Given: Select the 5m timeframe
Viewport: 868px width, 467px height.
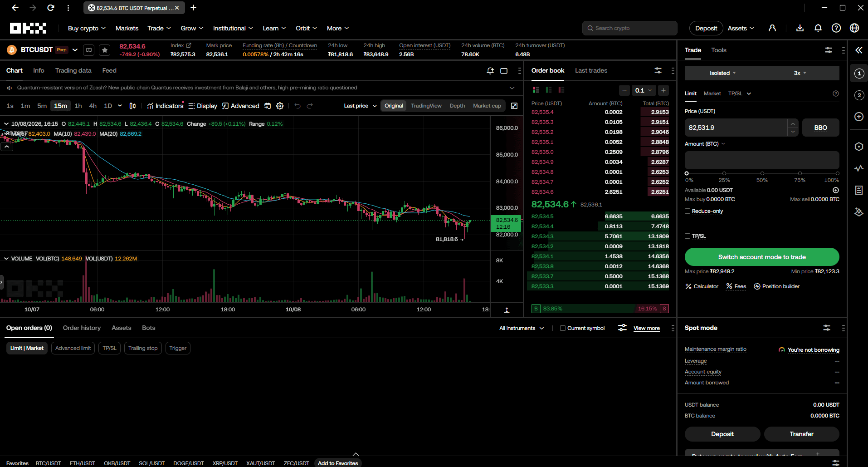Looking at the screenshot, I should tap(42, 106).
